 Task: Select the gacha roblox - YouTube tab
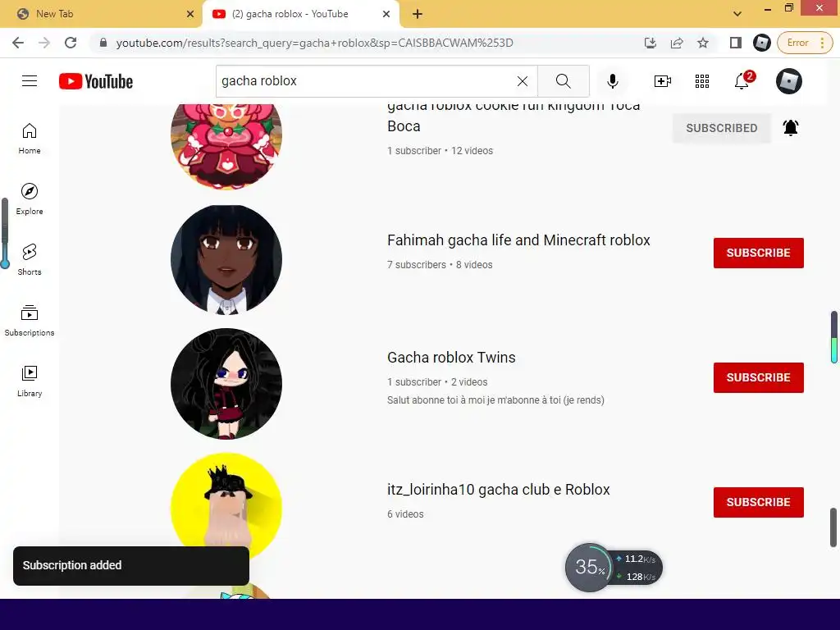[x=300, y=14]
